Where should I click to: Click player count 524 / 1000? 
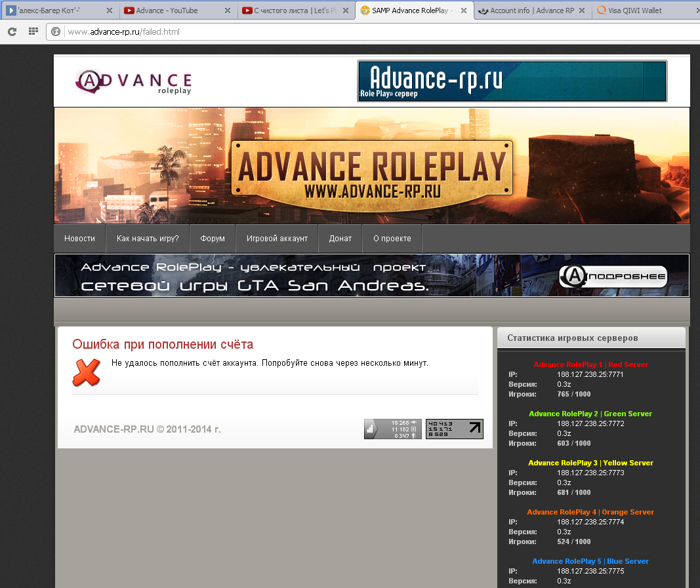point(573,541)
